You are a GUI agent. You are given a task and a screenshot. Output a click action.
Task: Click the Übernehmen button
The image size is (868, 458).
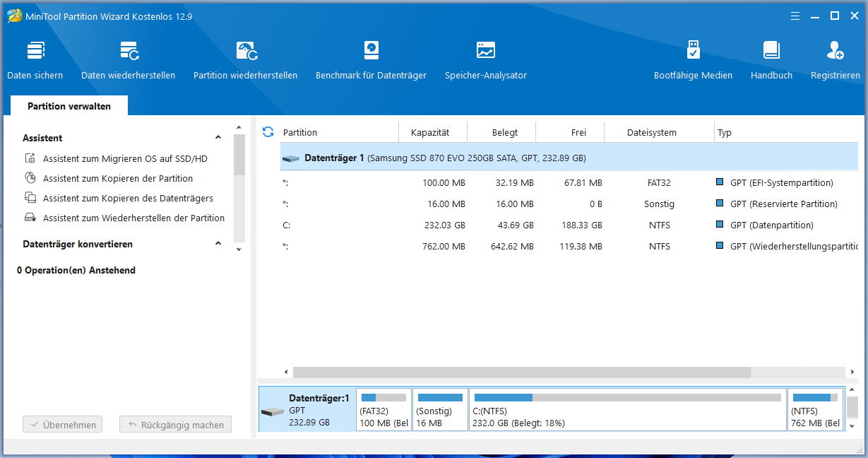tap(62, 425)
